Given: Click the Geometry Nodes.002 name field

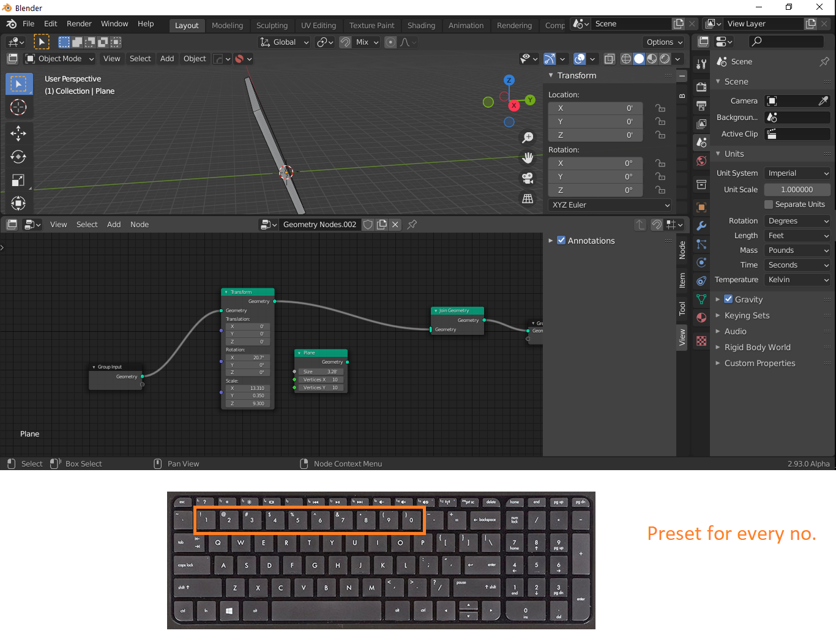Looking at the screenshot, I should [x=319, y=225].
